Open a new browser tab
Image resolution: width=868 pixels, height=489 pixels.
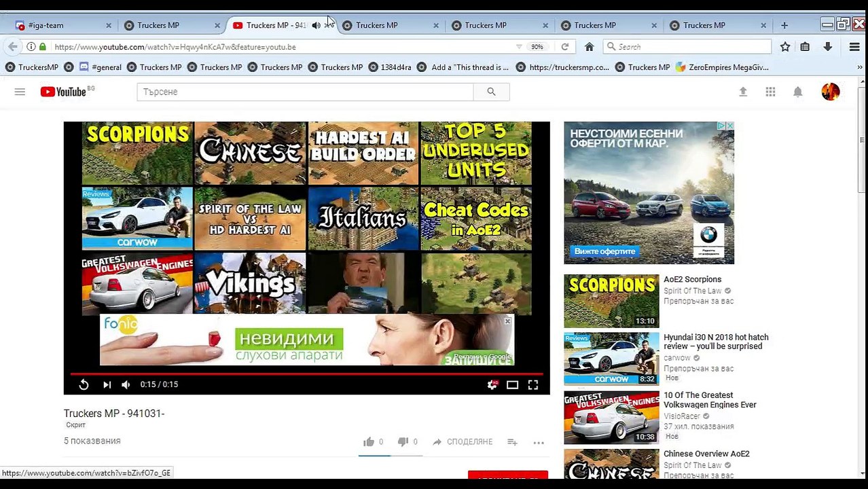(x=784, y=25)
